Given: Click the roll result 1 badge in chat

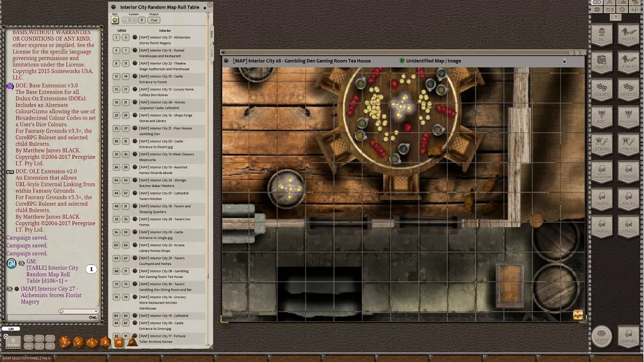Looking at the screenshot, I should point(91,269).
